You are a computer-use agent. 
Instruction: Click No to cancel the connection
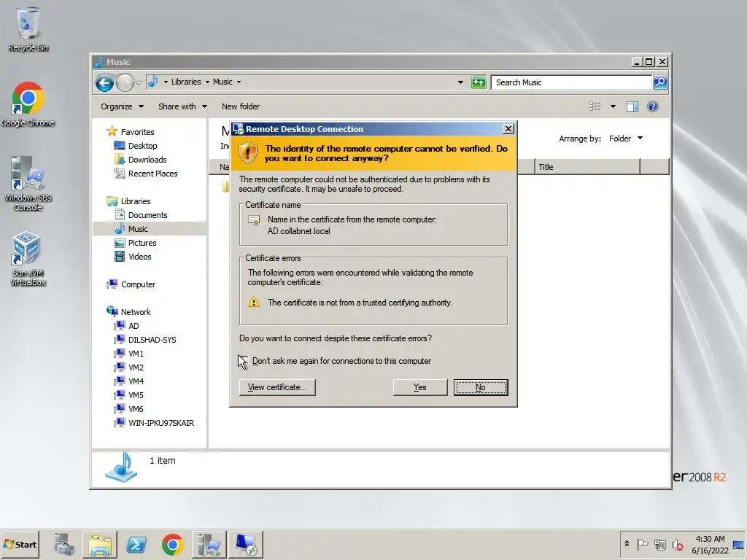coord(481,387)
